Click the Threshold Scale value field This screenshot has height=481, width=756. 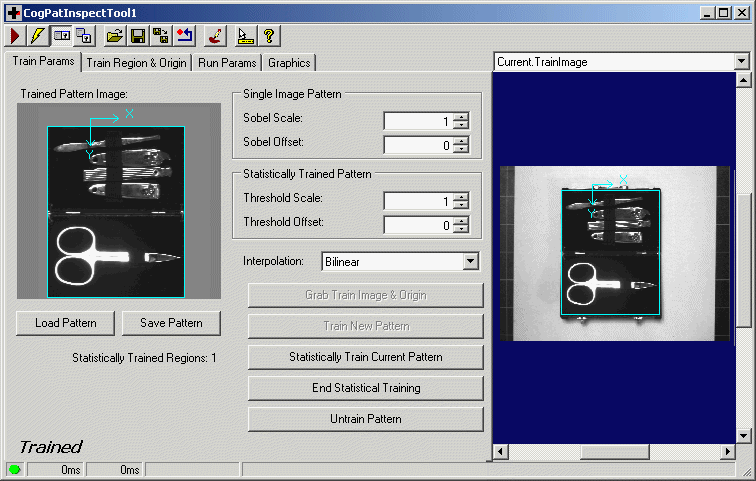point(418,201)
